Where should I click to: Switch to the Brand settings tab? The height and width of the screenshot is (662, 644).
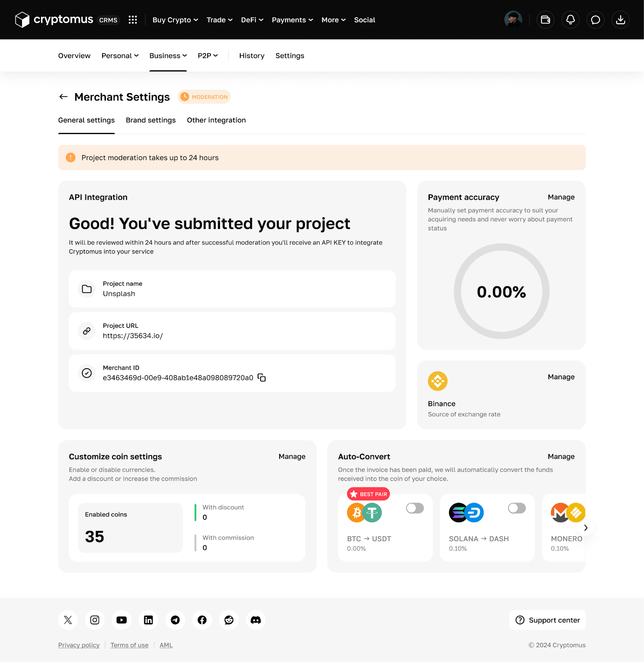coord(151,120)
